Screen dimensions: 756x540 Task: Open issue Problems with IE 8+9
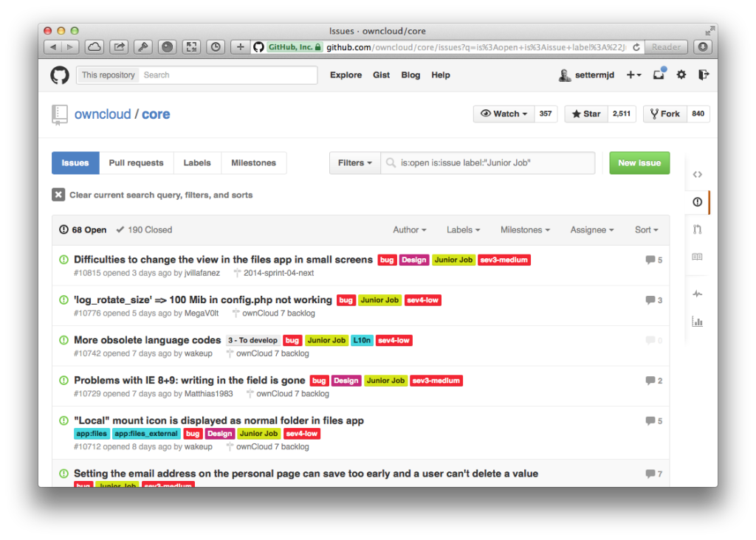point(190,381)
